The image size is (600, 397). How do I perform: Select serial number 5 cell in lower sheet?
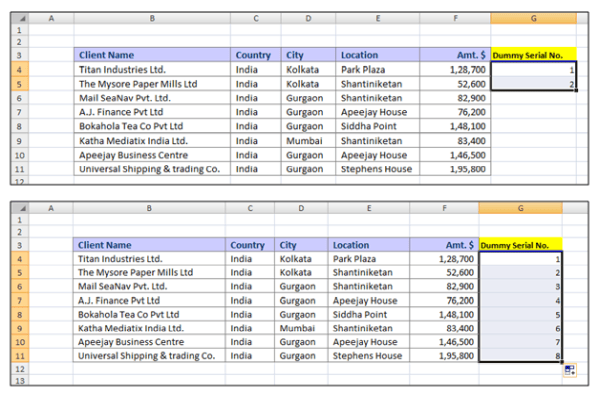click(x=520, y=314)
